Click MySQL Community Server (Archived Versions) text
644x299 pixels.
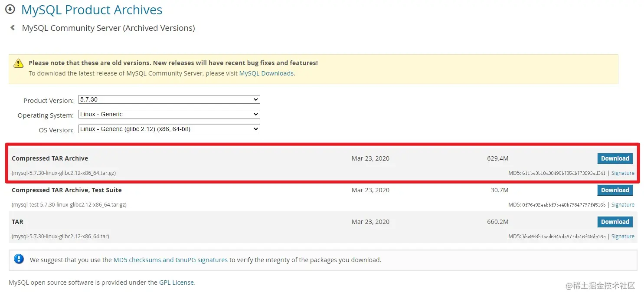click(108, 28)
